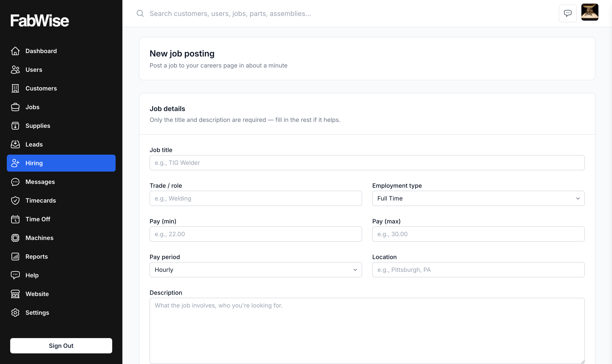The width and height of the screenshot is (612, 364).
Task: Click the Messages chat bubble icon
Action: coord(15,182)
